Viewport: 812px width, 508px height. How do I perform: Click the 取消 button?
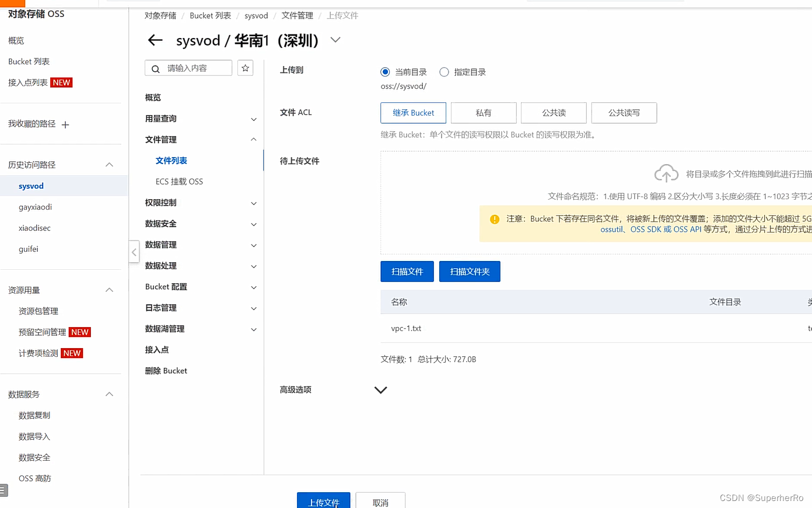click(x=380, y=501)
